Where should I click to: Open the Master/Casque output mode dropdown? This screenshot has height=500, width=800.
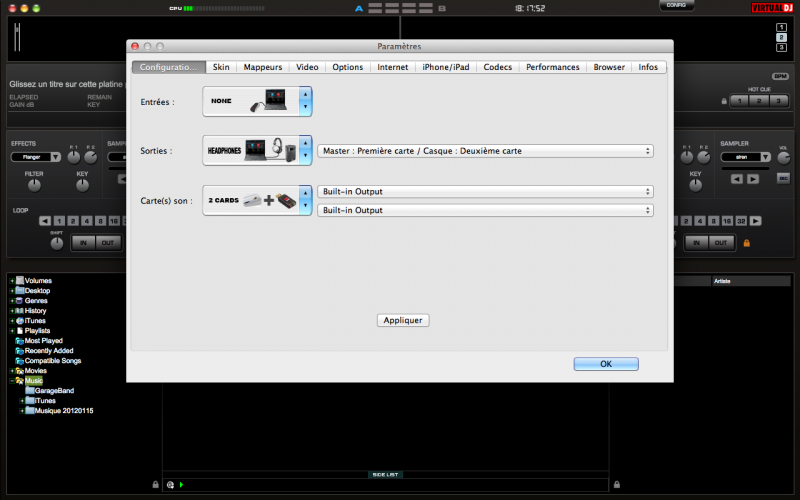coord(486,151)
